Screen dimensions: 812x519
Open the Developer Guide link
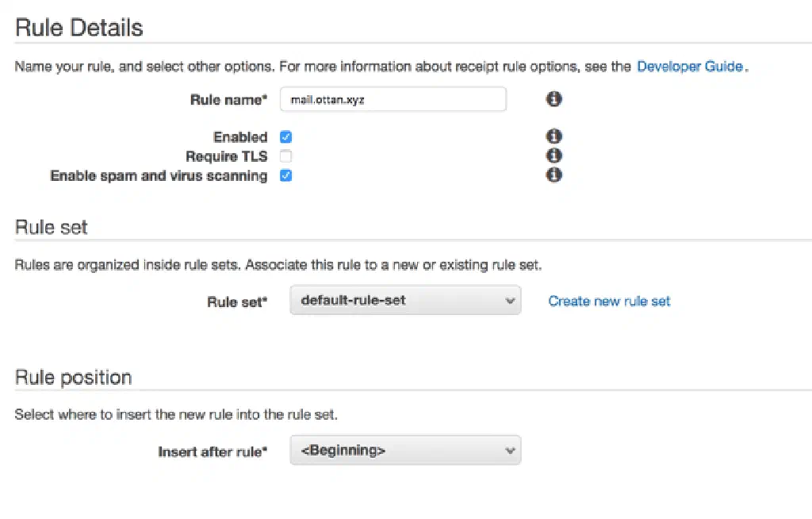pos(690,67)
